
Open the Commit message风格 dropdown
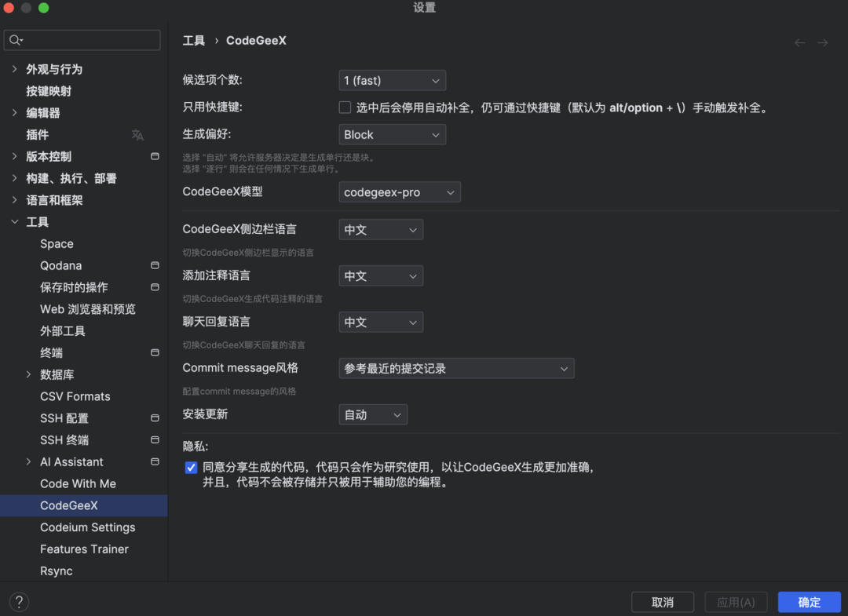pyautogui.click(x=456, y=369)
